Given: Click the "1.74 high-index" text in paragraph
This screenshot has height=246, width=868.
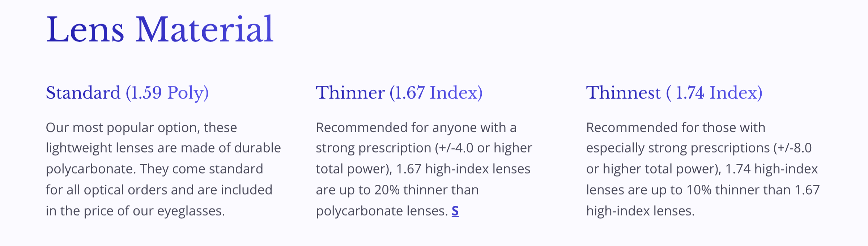Looking at the screenshot, I should 771,169.
